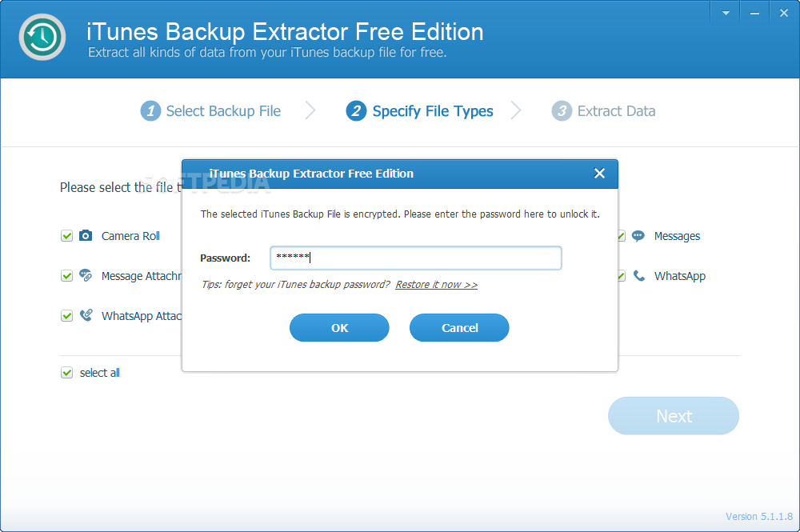
Task: Click the Messages speech bubble icon
Action: pos(638,236)
